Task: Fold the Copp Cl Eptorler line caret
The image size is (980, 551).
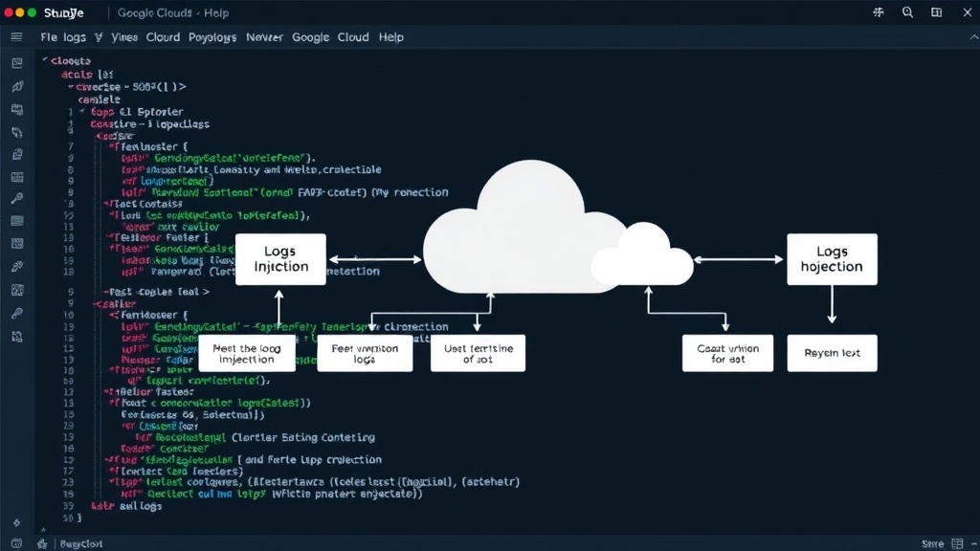Action: point(82,111)
